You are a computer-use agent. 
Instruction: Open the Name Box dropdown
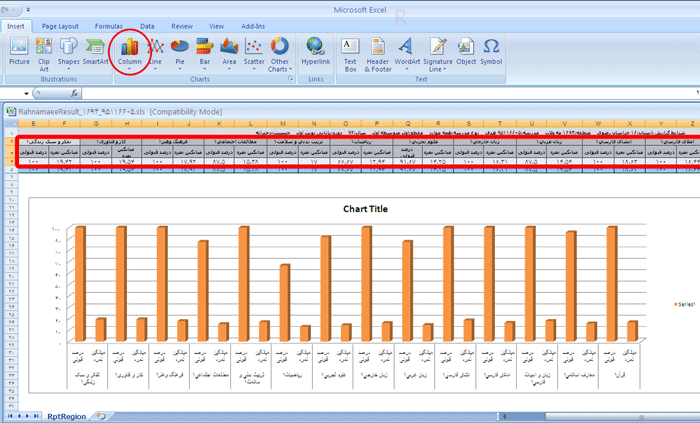coord(26,93)
